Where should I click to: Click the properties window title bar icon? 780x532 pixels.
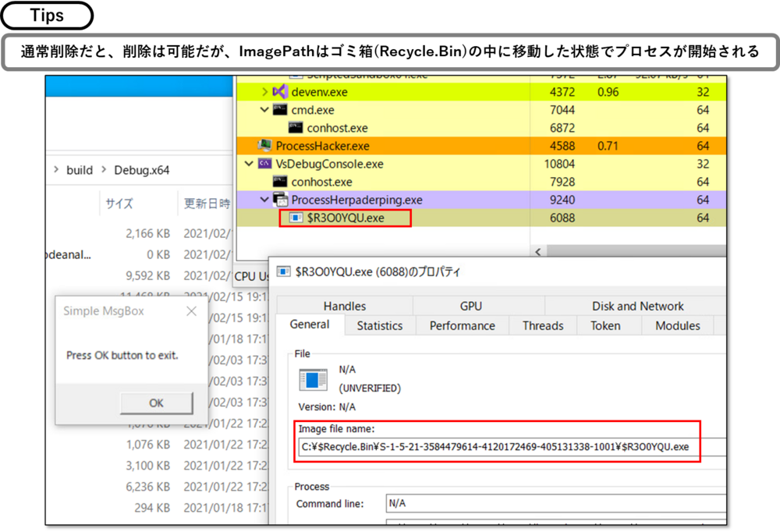click(283, 272)
